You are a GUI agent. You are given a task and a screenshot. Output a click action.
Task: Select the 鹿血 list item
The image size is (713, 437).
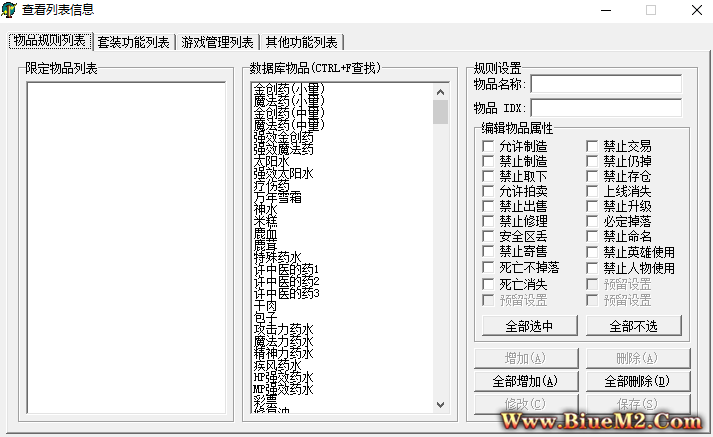[266, 233]
